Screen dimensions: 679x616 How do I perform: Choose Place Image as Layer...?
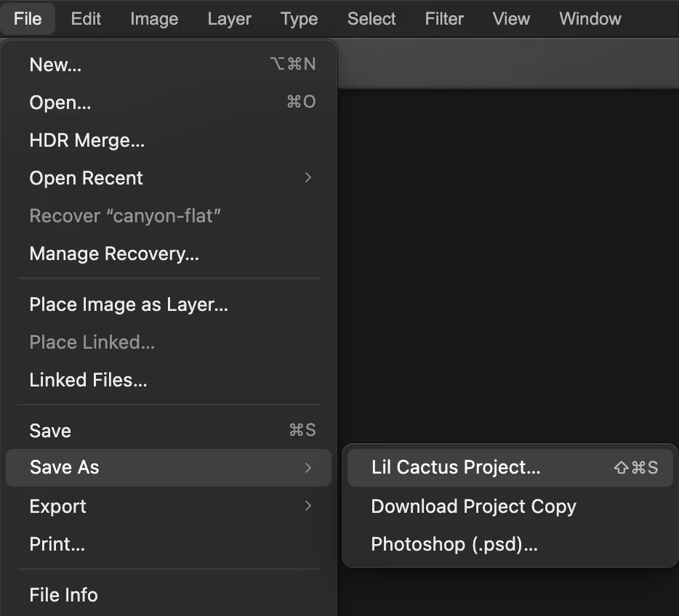169,304
